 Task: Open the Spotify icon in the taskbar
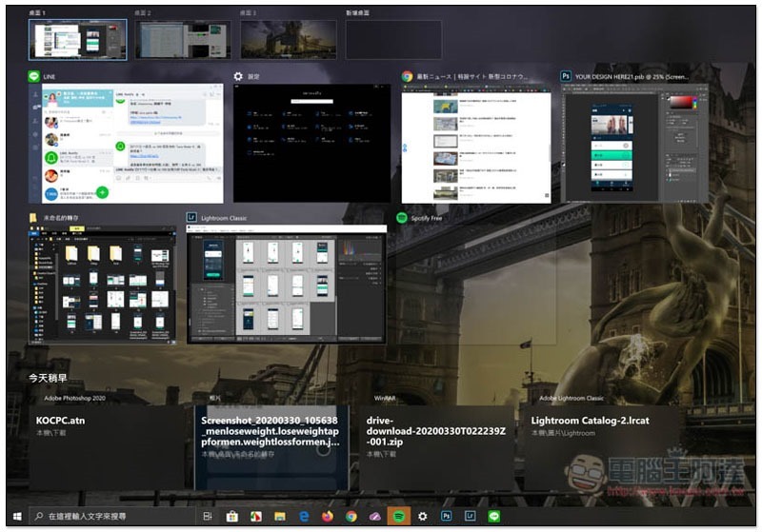pos(399,516)
